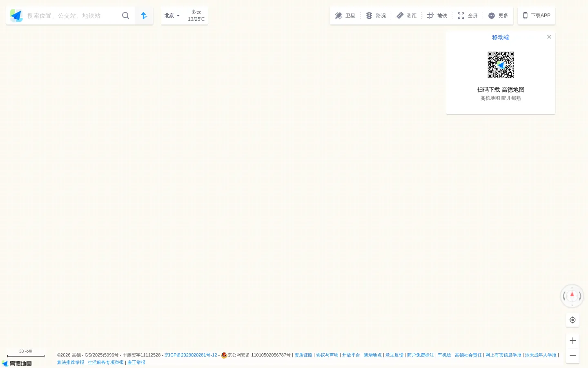Click the subway track icon in toolbar
The image size is (588, 368).
430,16
